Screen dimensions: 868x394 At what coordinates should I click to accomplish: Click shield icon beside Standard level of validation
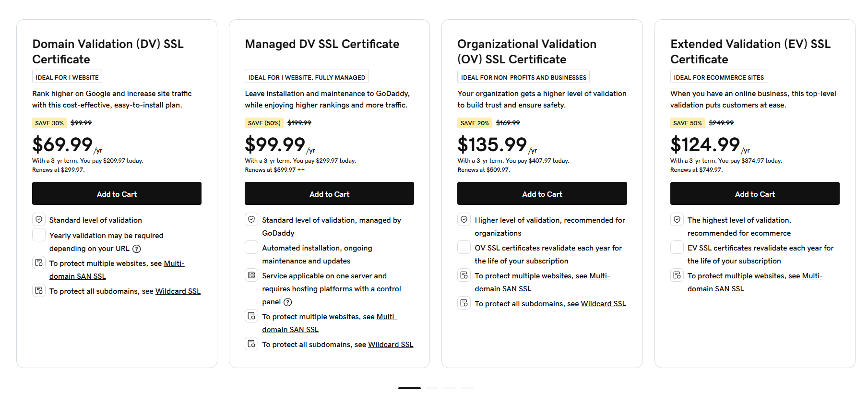click(39, 220)
